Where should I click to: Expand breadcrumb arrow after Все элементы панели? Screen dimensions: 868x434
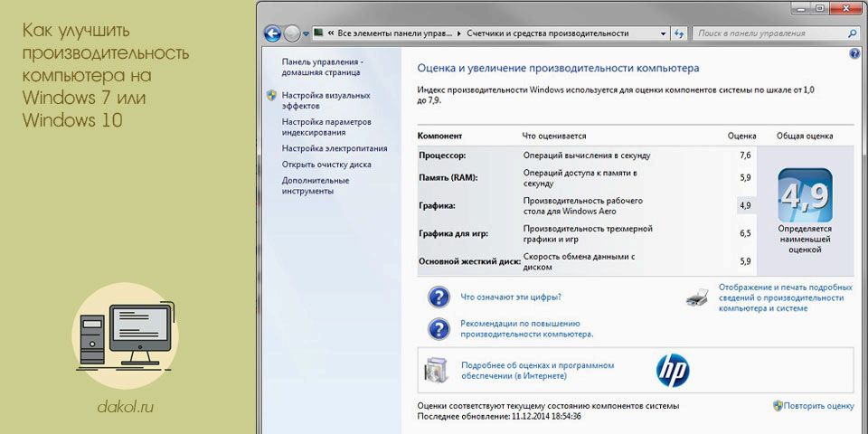(458, 33)
